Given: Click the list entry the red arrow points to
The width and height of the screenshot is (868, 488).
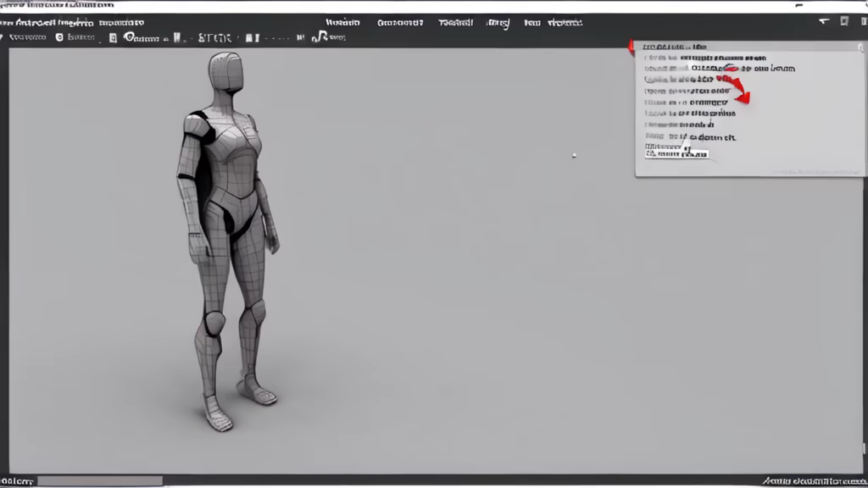Looking at the screenshot, I should tap(687, 101).
